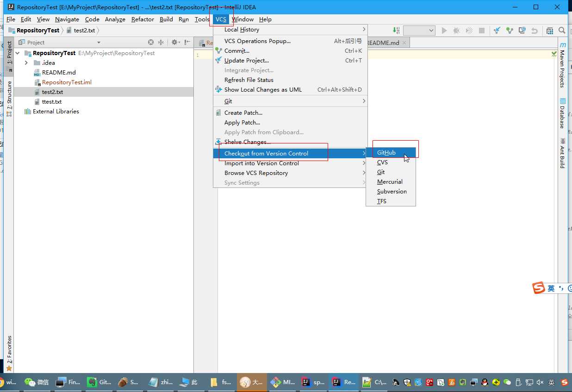Image resolution: width=572 pixels, height=392 pixels.
Task: Click the Run play icon
Action: coord(444,31)
